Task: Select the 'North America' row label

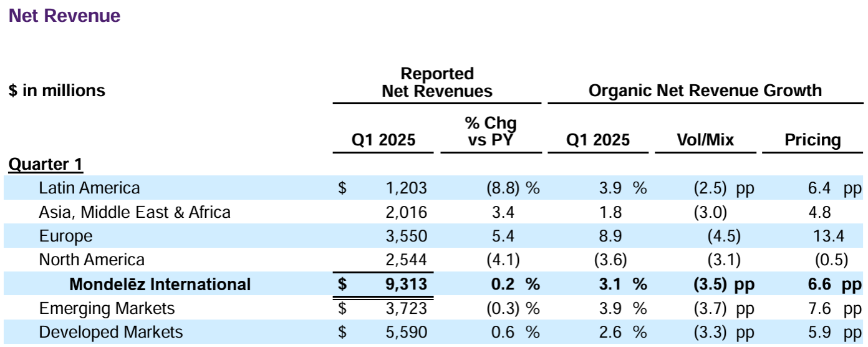Action: pyautogui.click(x=92, y=260)
